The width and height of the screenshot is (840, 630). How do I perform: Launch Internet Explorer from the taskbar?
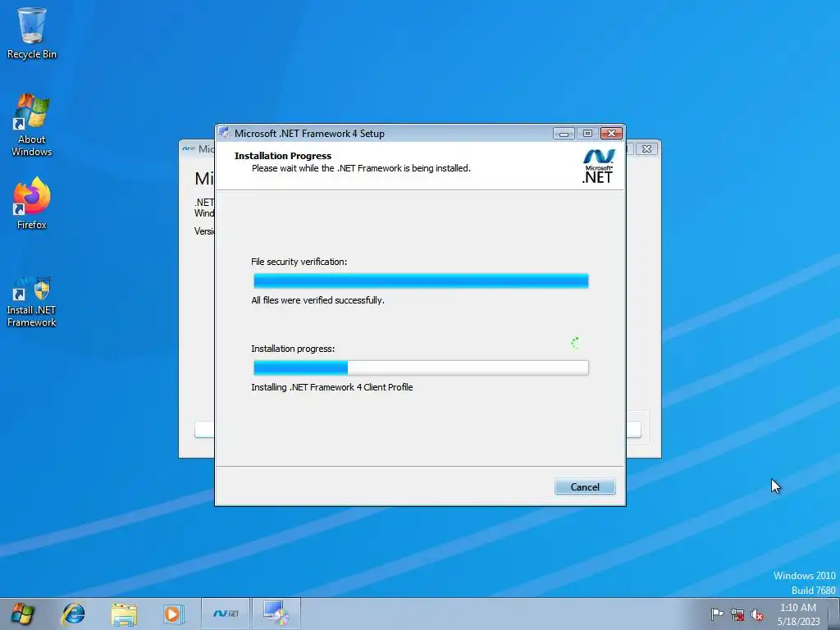[73, 614]
